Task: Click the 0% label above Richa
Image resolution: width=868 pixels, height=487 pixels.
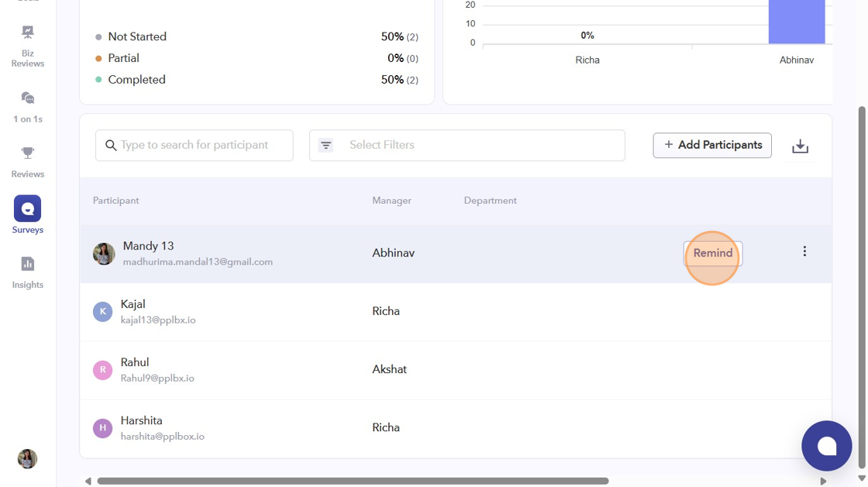Action: pyautogui.click(x=587, y=36)
